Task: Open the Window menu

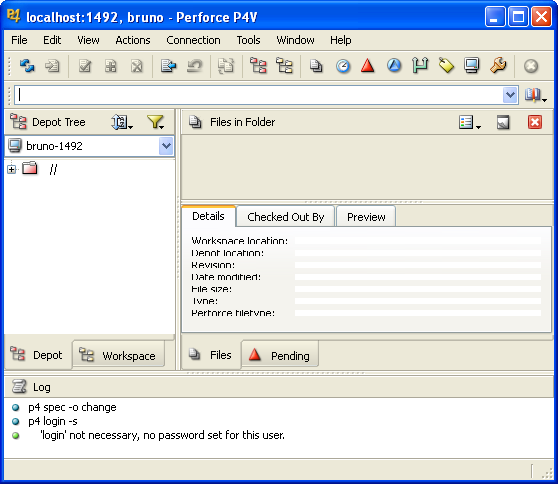Action: [295, 40]
